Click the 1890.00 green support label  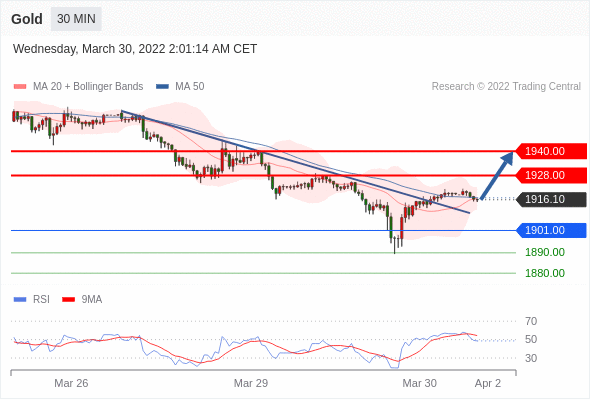point(545,252)
